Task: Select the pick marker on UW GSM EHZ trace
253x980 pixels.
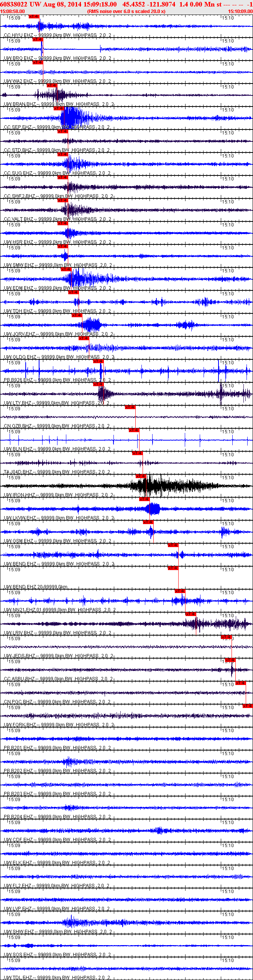Action: click(x=148, y=522)
